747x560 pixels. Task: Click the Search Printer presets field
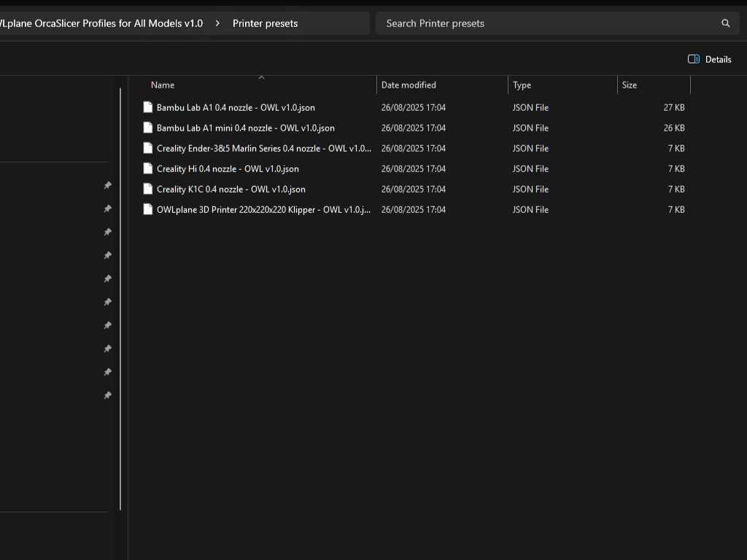click(x=547, y=23)
